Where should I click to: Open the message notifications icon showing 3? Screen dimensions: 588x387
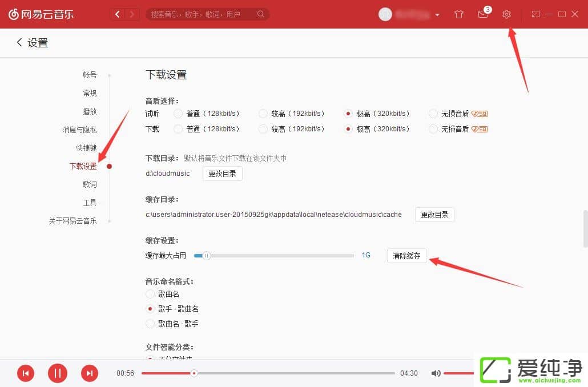pyautogui.click(x=482, y=14)
